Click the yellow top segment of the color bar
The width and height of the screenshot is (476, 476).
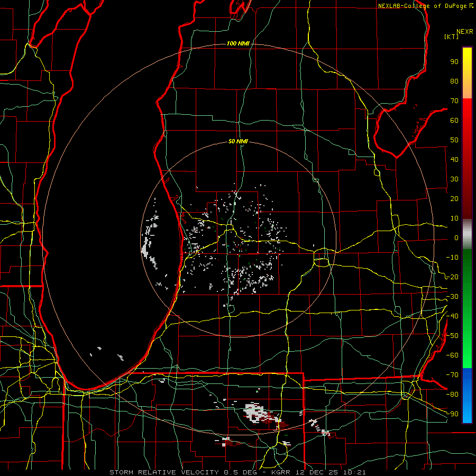click(467, 73)
